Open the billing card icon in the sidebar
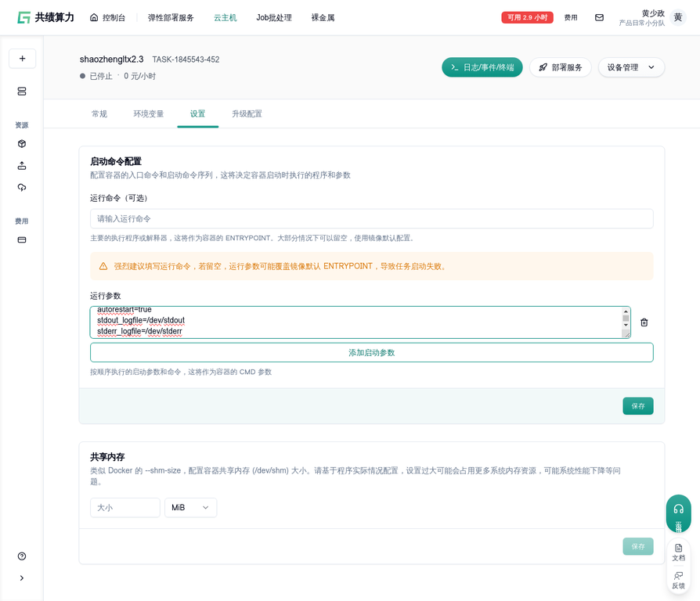 (22, 239)
